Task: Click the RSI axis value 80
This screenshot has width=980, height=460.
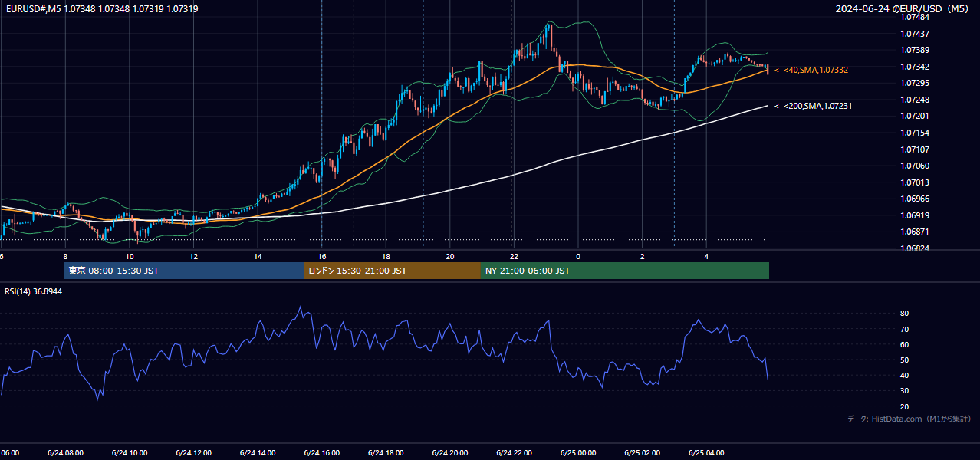Action: pyautogui.click(x=904, y=314)
